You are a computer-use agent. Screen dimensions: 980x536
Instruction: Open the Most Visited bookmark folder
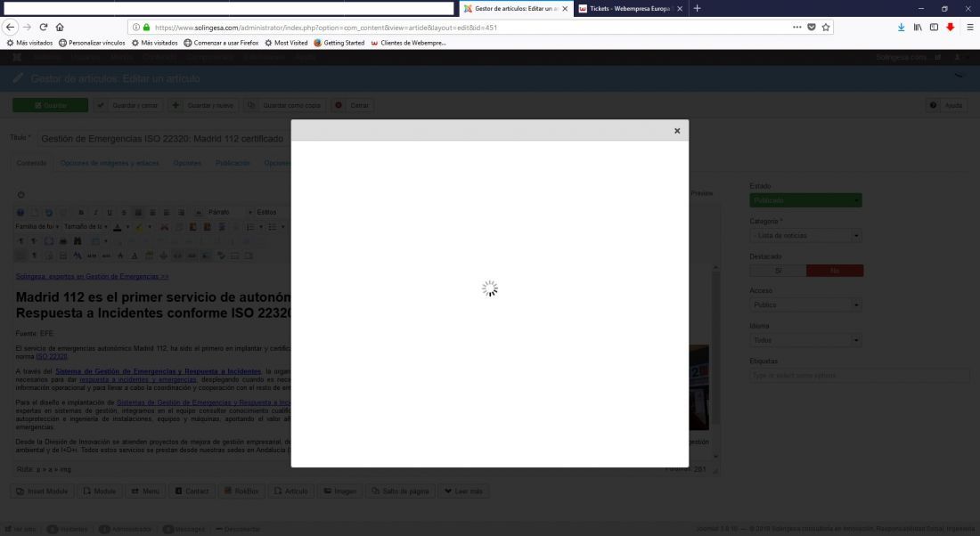pyautogui.click(x=286, y=43)
